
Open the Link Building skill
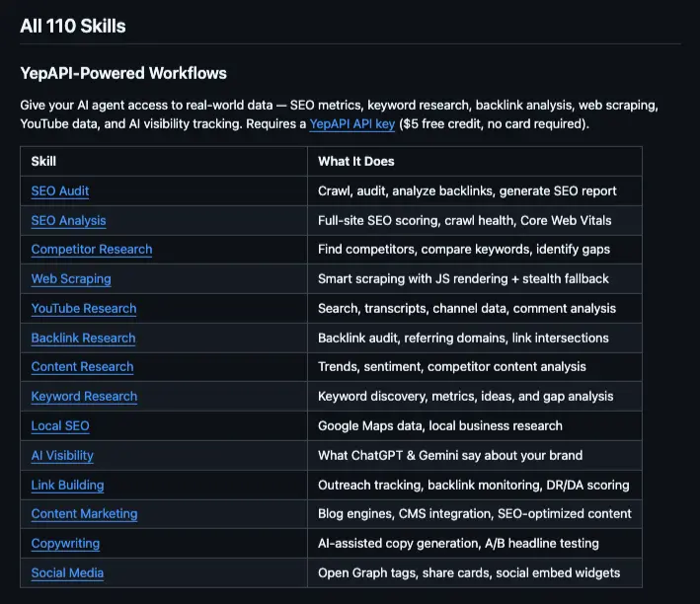[x=67, y=485]
